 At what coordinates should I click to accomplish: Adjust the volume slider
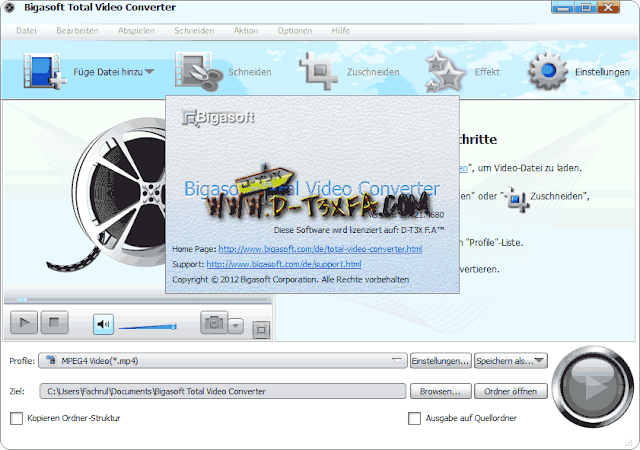pos(148,326)
